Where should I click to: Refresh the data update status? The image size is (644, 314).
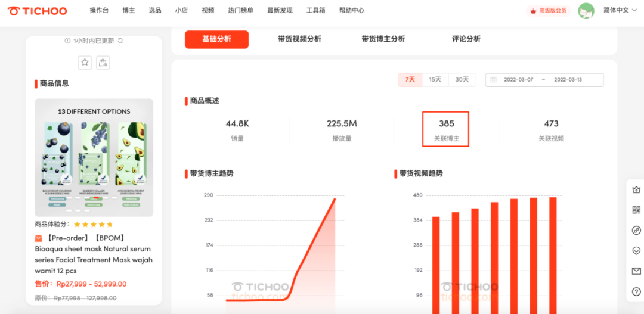click(120, 41)
